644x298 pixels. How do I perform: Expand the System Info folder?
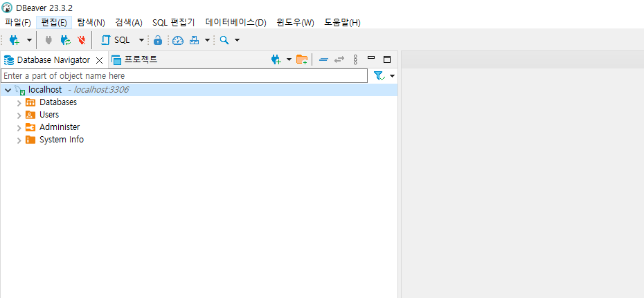tap(19, 140)
